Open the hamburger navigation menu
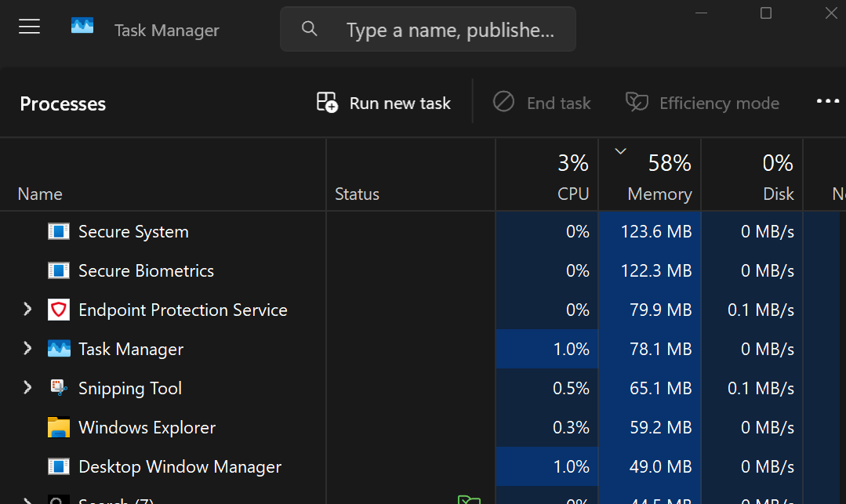846x504 pixels. pos(29,27)
